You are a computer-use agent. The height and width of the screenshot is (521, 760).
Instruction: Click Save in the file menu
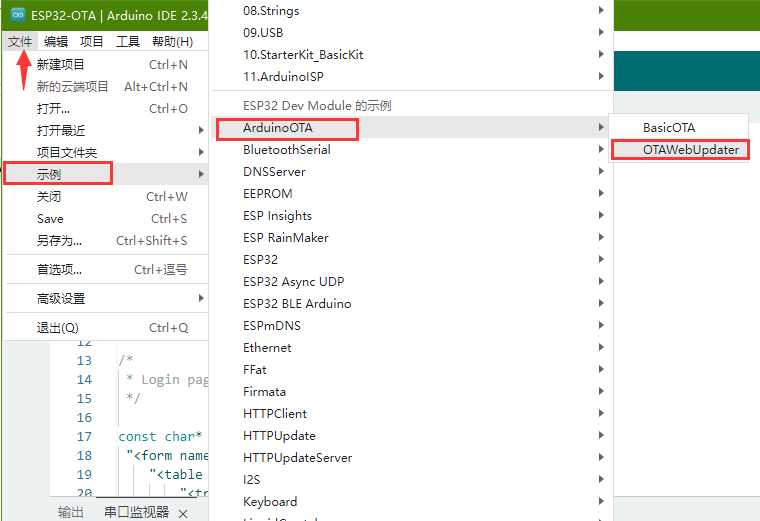(106, 219)
